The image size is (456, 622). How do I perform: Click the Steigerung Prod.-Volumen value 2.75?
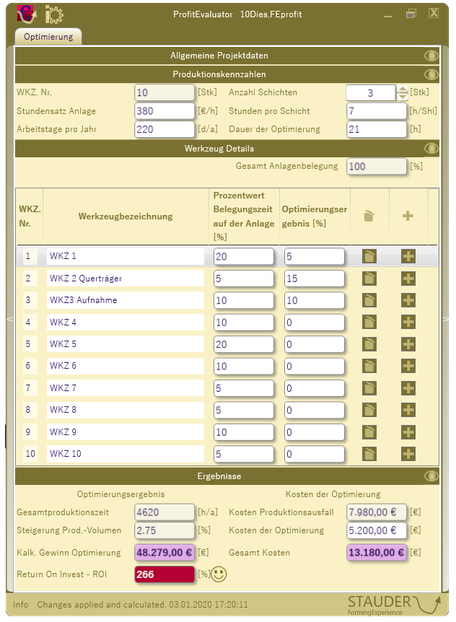point(165,530)
